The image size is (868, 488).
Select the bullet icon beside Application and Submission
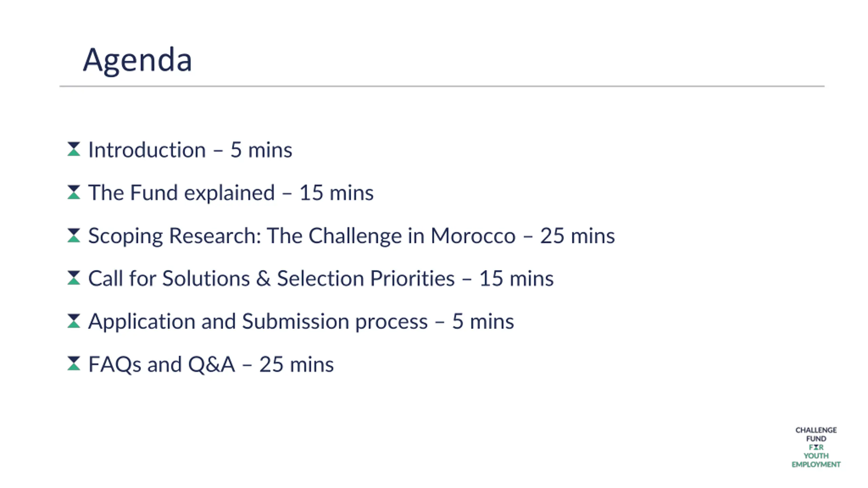[x=74, y=321]
